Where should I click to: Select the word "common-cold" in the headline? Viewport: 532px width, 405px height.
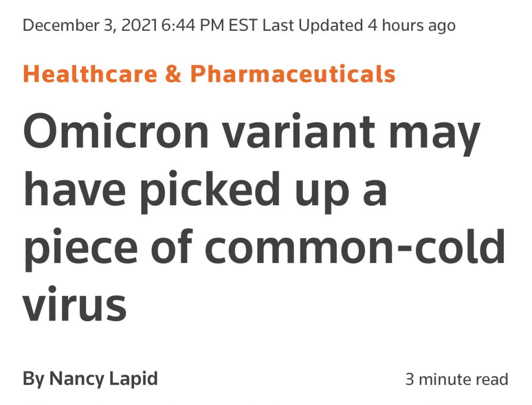click(354, 247)
